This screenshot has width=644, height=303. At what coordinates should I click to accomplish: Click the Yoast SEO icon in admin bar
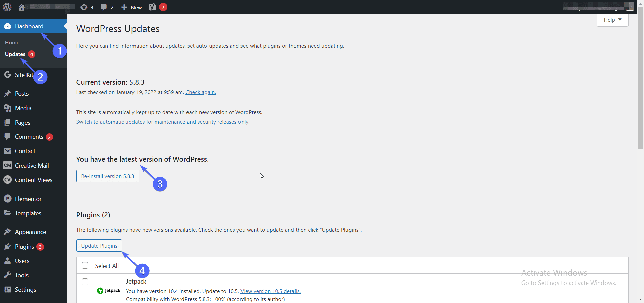point(152,7)
